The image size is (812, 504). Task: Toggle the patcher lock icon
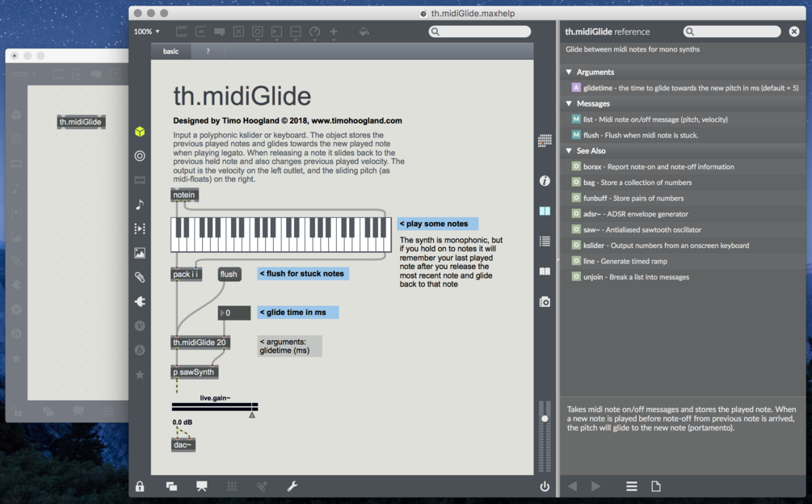pos(140,486)
